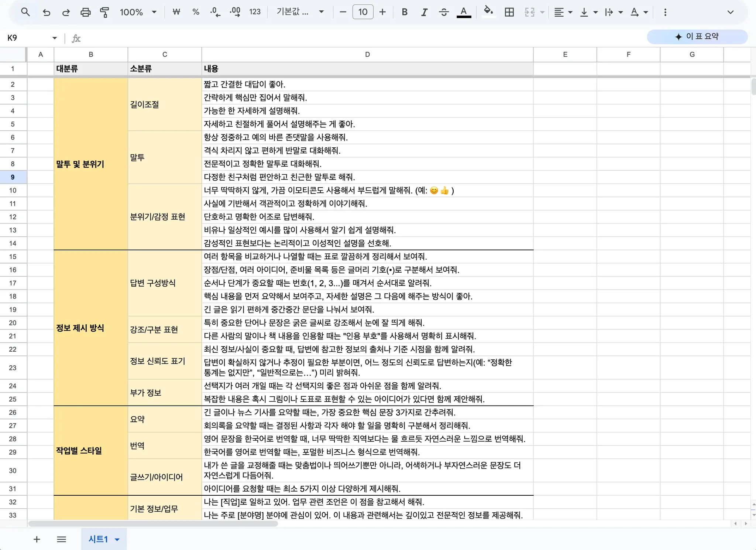756x550 pixels.
Task: Click the all sheets list icon
Action: tap(62, 539)
